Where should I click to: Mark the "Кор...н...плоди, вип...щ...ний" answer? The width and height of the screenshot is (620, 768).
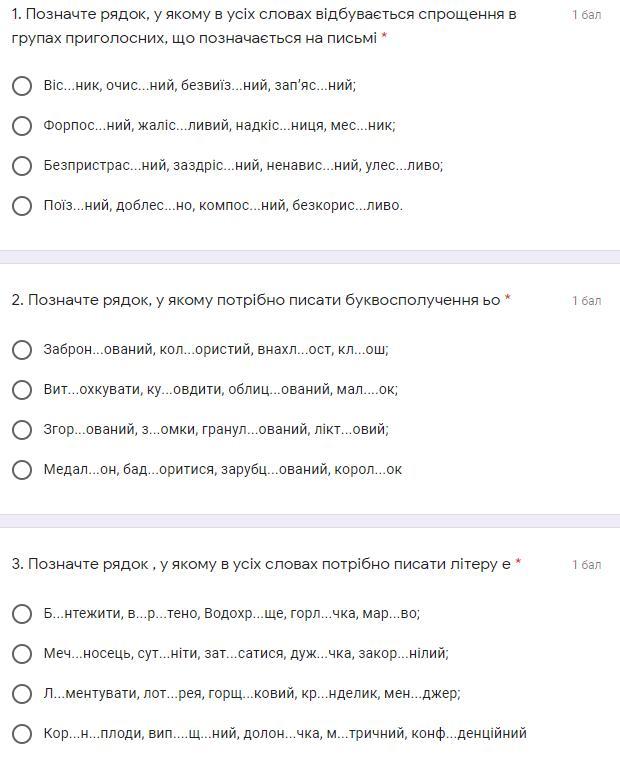tap(22, 734)
